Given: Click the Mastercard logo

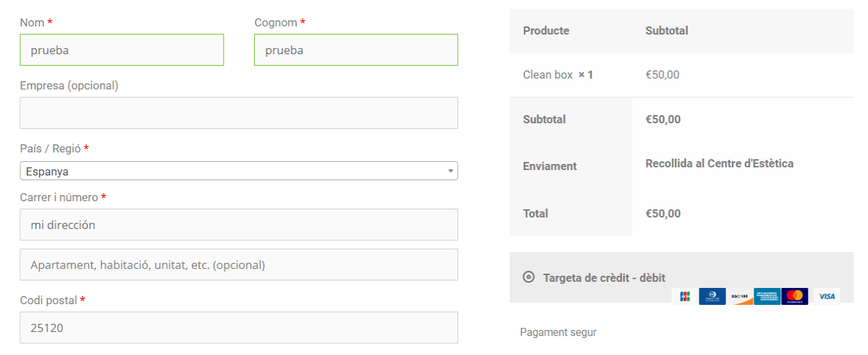Looking at the screenshot, I should 795,296.
